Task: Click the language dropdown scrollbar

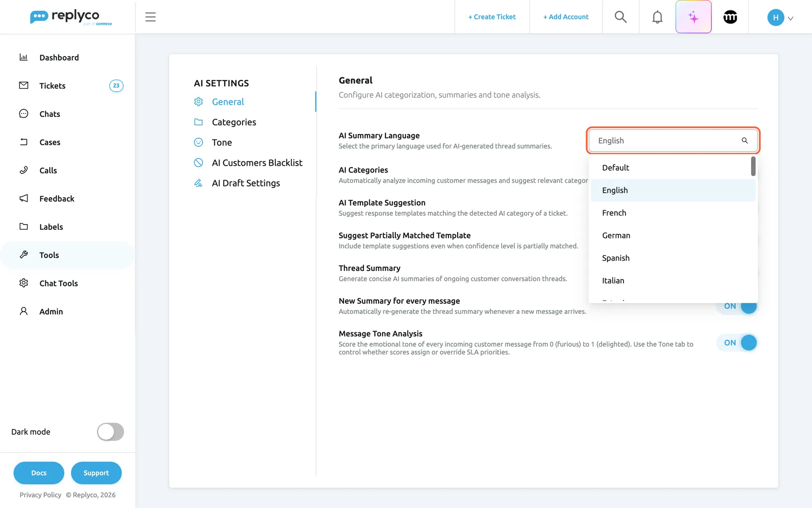Action: tap(753, 166)
